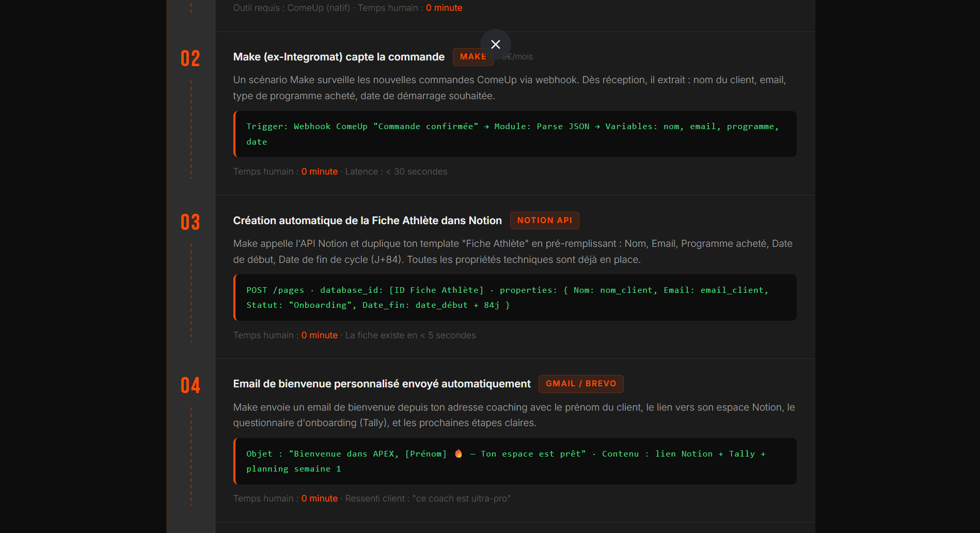Click the orange step number 04

[190, 386]
